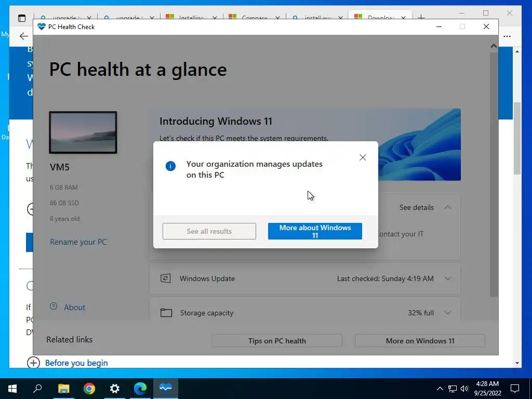Viewport: 532px width, 399px height.
Task: Click the Windows Update sync icon
Action: pyautogui.click(x=166, y=278)
